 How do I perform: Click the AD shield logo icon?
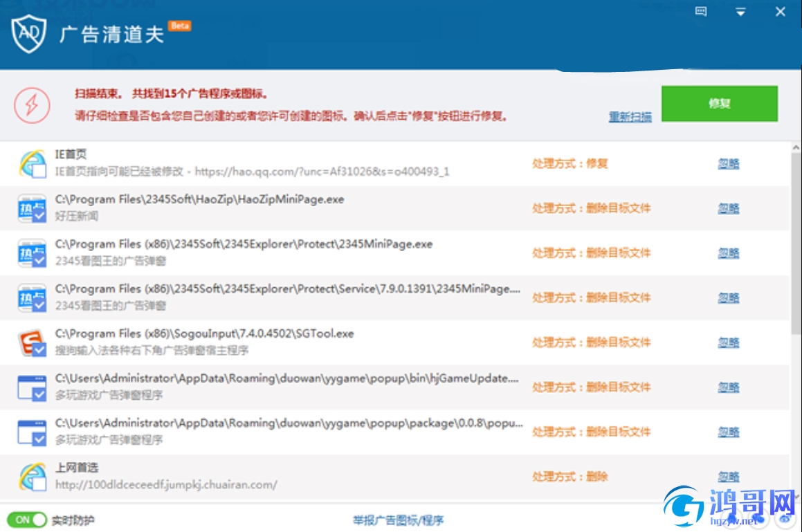[x=28, y=34]
